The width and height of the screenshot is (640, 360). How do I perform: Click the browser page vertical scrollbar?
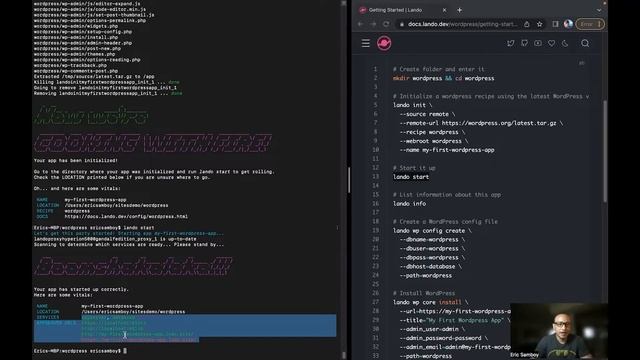[x=605, y=151]
